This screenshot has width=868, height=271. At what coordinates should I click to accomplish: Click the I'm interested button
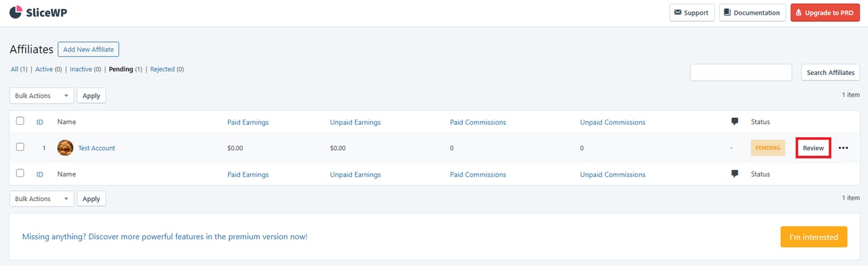coord(813,237)
